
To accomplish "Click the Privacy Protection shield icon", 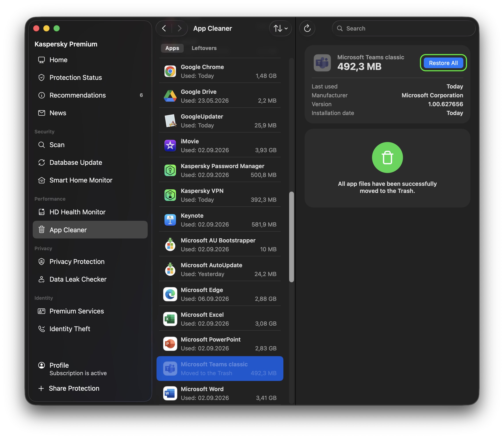I will click(x=42, y=261).
